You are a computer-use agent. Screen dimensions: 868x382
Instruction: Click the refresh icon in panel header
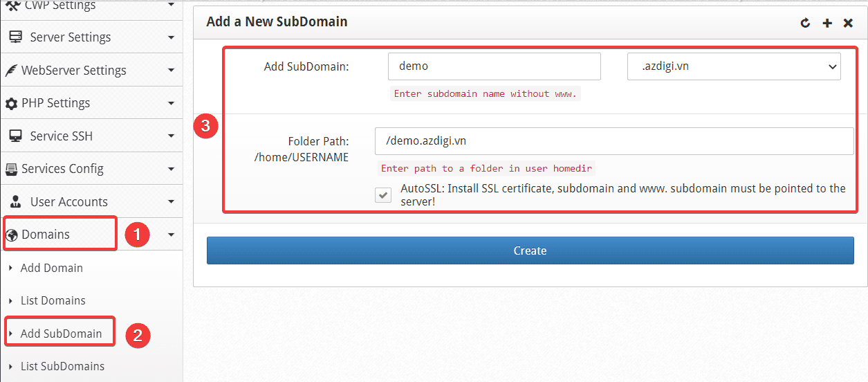pos(805,23)
